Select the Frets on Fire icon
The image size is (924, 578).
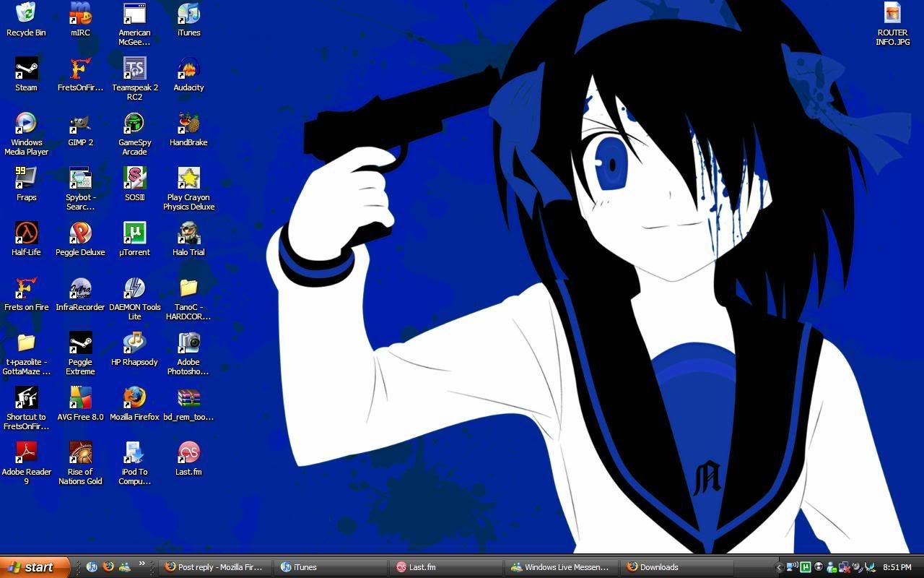[26, 294]
